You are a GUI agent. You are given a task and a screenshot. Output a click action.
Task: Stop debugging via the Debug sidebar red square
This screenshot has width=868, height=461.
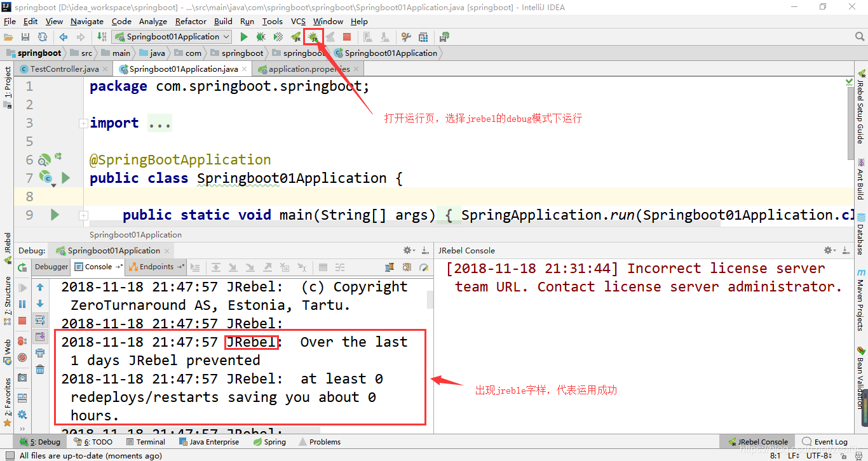tap(23, 321)
